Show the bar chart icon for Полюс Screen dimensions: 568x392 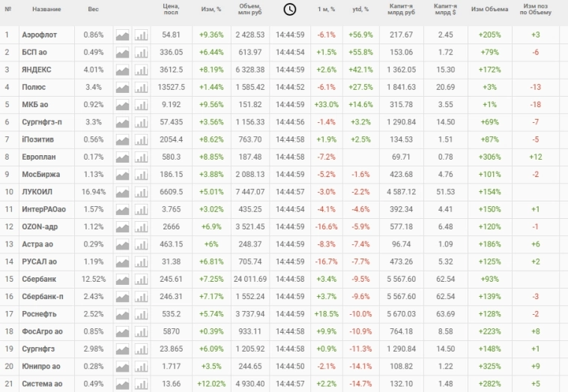(141, 88)
